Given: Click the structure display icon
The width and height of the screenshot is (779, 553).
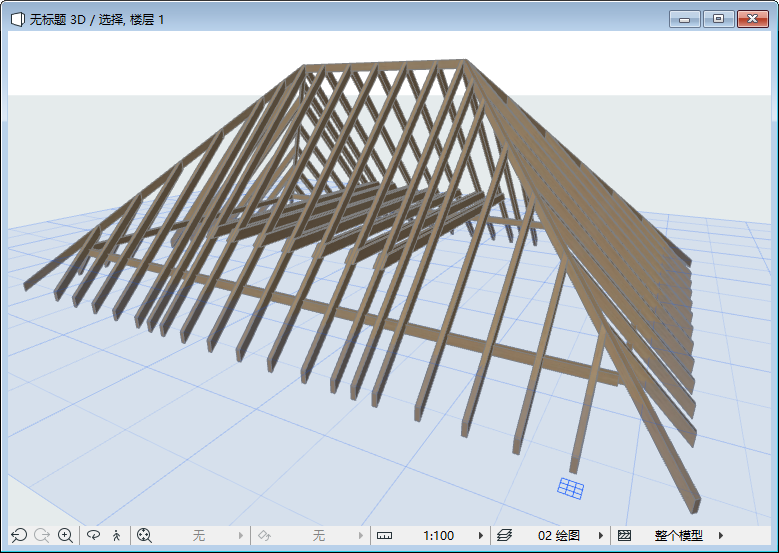Looking at the screenshot, I should pyautogui.click(x=624, y=536).
